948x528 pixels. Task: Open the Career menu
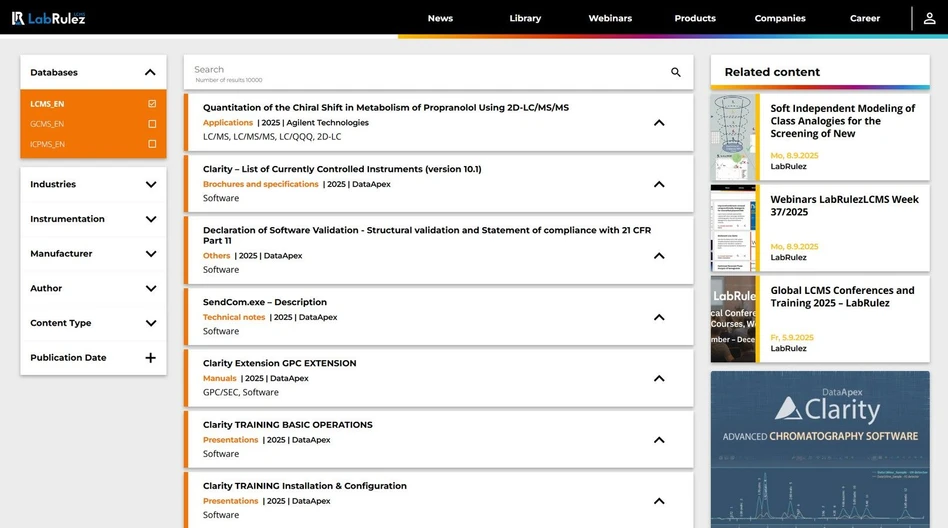[x=865, y=18]
